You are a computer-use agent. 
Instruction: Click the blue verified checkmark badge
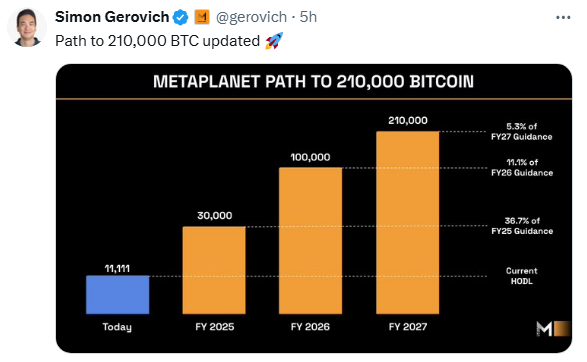pos(181,17)
